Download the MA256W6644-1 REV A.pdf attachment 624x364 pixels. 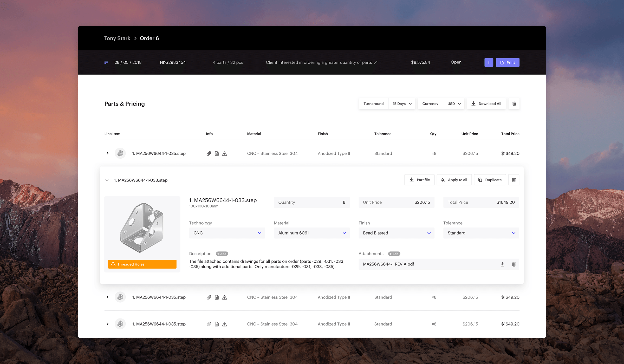[502, 264]
